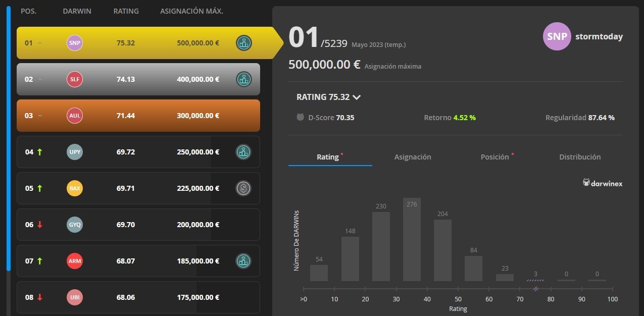
Task: Open the Distribución tab
Action: [580, 157]
